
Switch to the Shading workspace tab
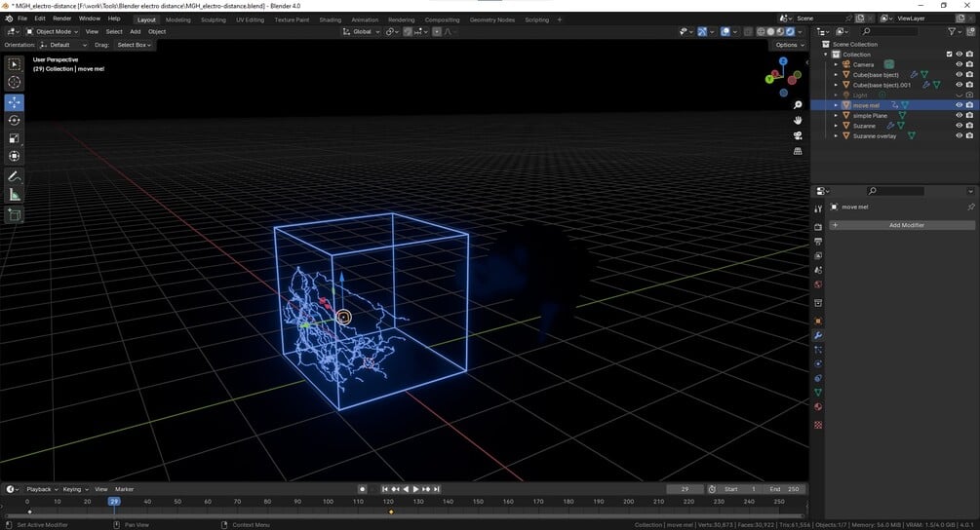pyautogui.click(x=330, y=20)
